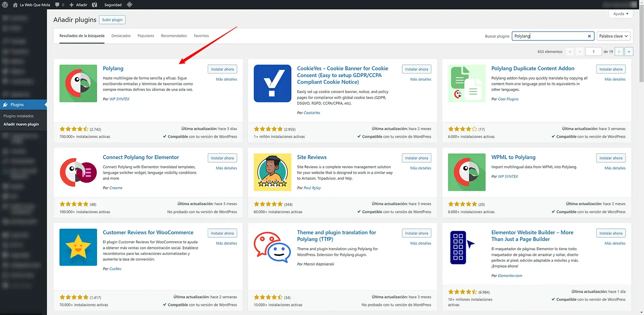Click Subir plugin button
The height and width of the screenshot is (315, 644).
(112, 19)
